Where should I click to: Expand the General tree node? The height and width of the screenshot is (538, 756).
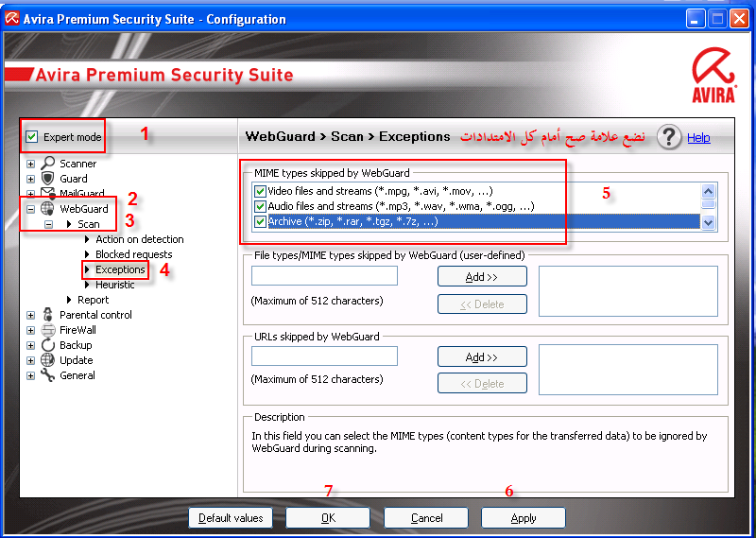[31, 375]
